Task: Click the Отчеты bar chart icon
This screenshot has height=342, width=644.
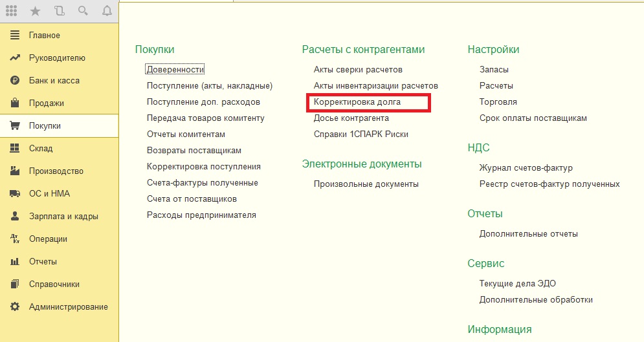Action: 15,261
